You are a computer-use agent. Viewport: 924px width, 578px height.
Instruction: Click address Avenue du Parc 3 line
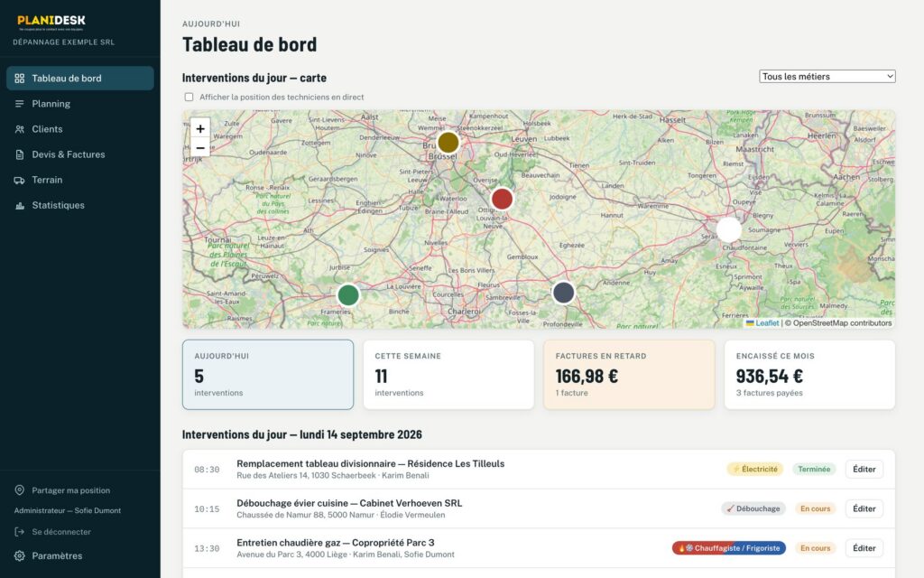[x=346, y=555]
